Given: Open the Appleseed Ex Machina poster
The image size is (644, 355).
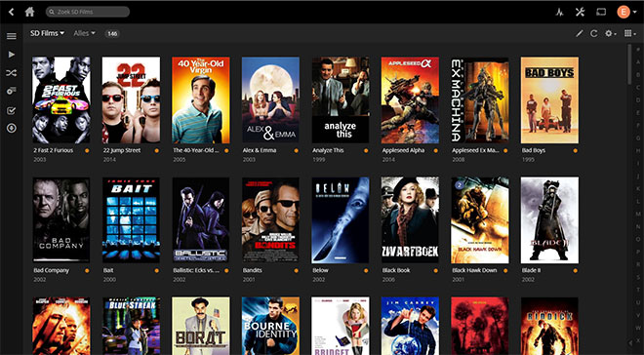Looking at the screenshot, I should [480, 99].
